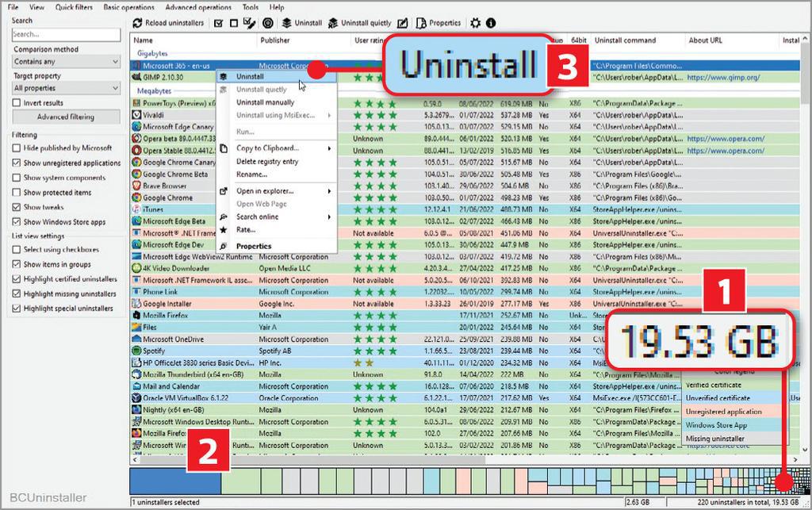Enable Show system components checkbox
Image resolution: width=812 pixels, height=510 pixels.
point(17,178)
